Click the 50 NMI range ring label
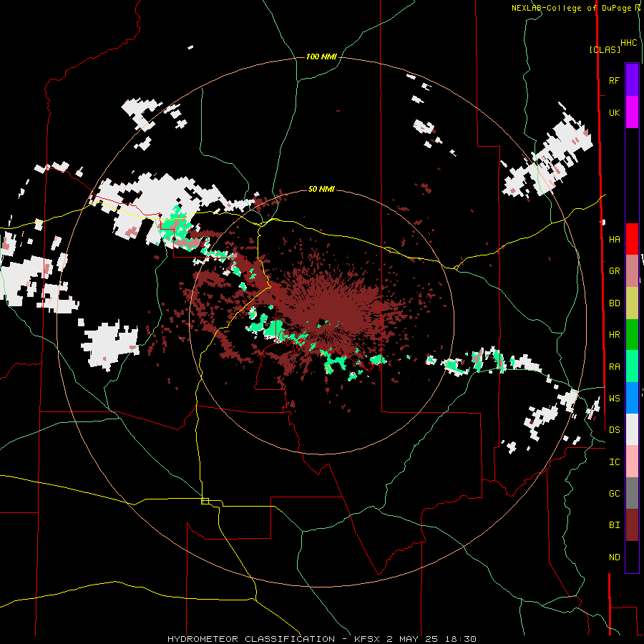 pyautogui.click(x=321, y=189)
